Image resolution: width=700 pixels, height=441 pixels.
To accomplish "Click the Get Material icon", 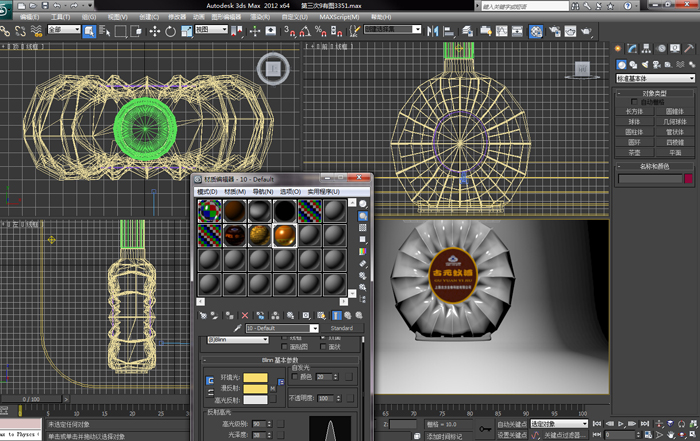I will click(203, 314).
